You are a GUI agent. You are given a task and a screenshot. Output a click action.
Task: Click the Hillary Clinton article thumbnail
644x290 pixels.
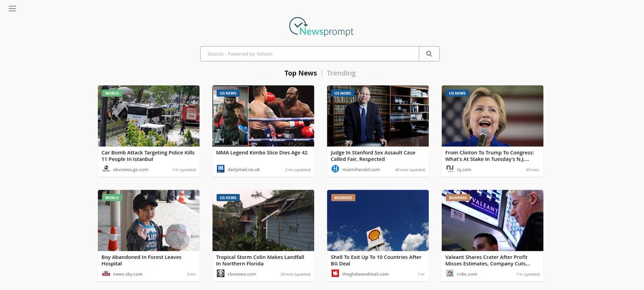click(x=492, y=116)
